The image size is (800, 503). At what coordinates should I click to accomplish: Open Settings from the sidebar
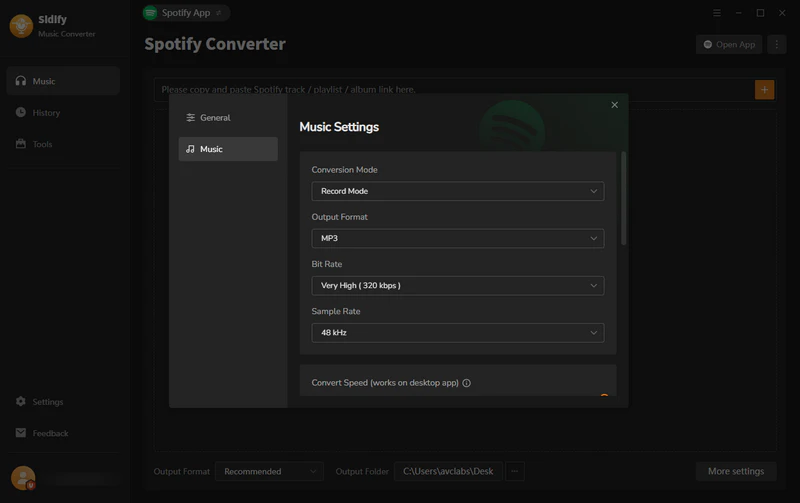(63, 402)
